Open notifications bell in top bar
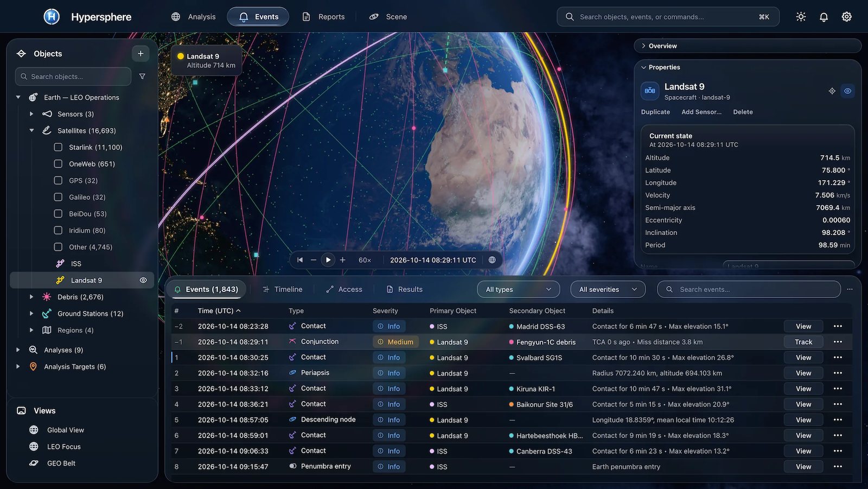This screenshot has width=868, height=489. [824, 17]
